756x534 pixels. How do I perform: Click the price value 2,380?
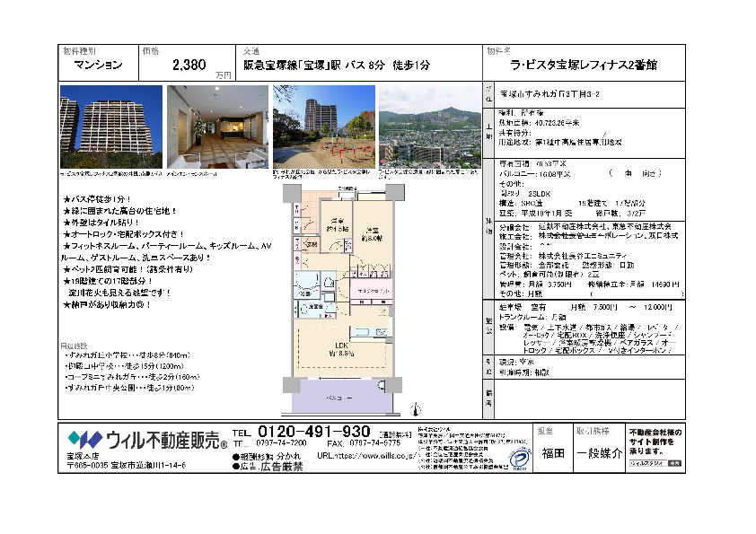coord(189,65)
